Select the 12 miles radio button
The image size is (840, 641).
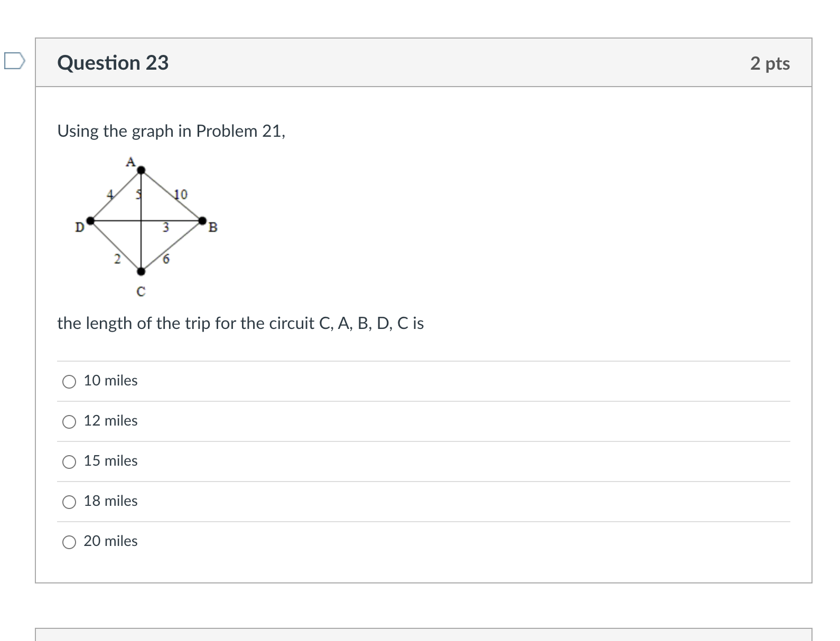click(x=69, y=421)
